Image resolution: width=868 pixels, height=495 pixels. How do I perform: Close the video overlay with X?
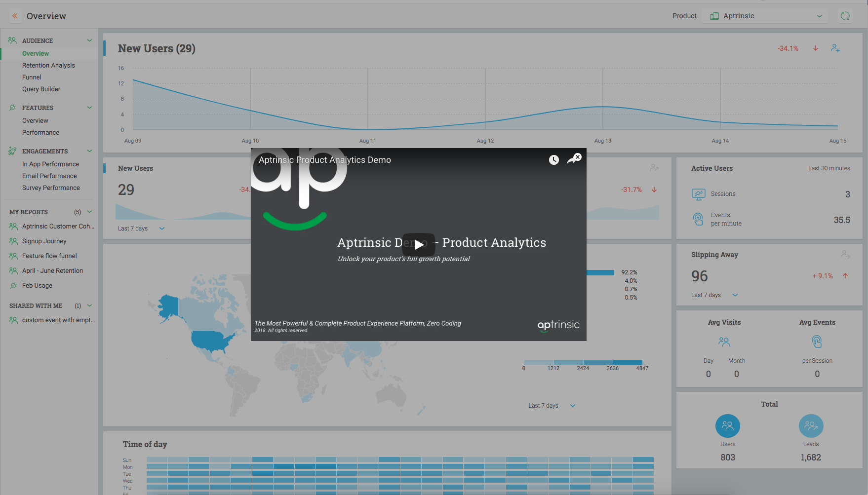(x=578, y=157)
